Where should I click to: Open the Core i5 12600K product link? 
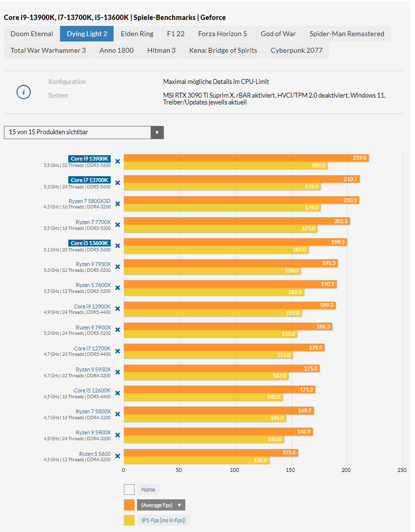92,390
